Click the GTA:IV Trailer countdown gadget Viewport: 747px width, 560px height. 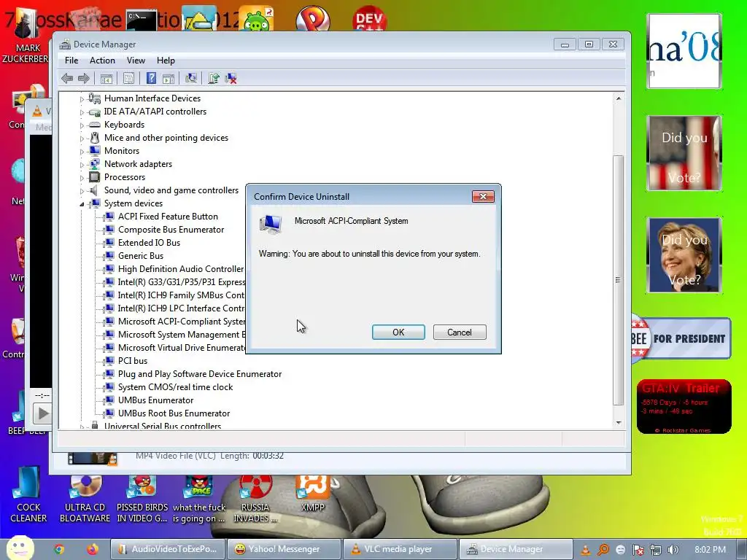[684, 407]
